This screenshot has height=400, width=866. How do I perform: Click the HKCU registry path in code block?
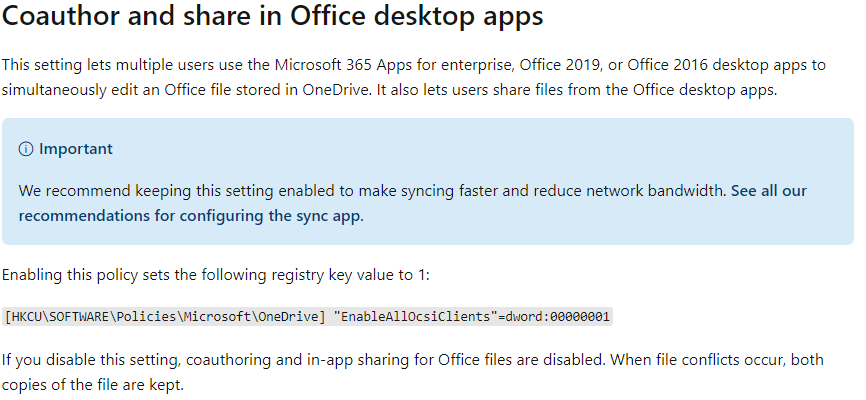point(166,317)
